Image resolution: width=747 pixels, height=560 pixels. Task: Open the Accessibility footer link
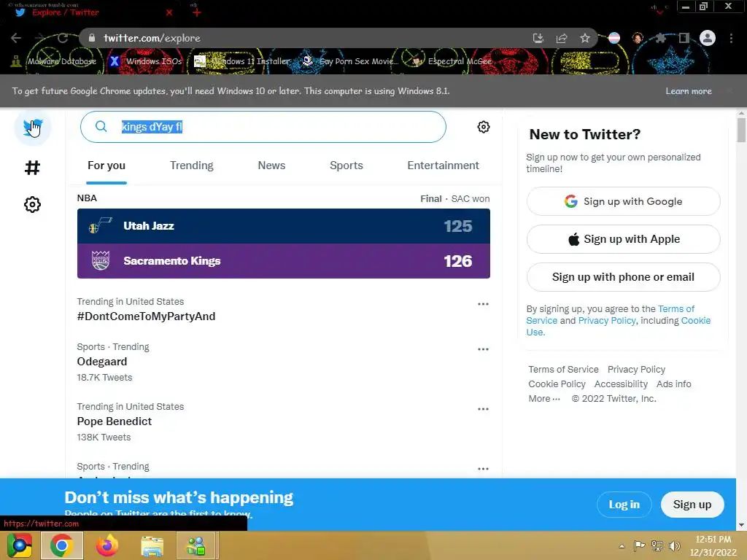621,384
